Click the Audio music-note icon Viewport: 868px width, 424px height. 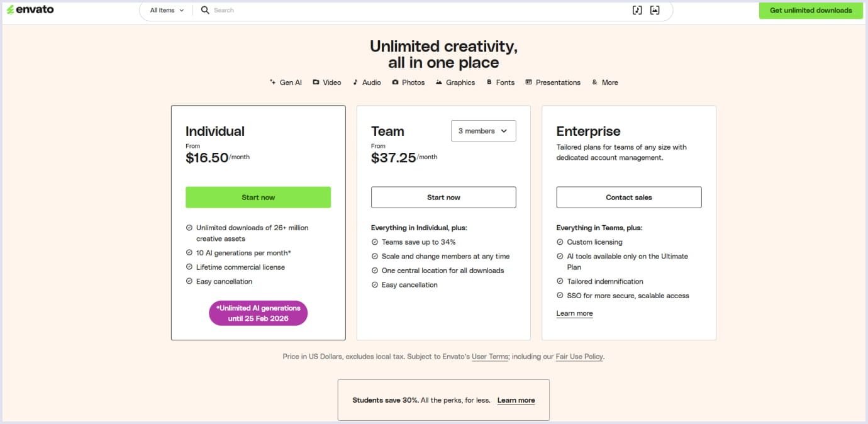click(357, 82)
